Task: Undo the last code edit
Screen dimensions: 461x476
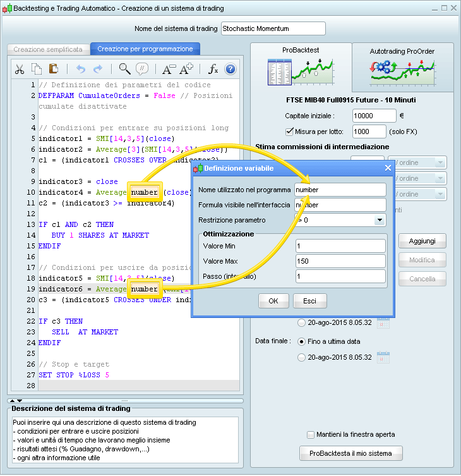Action: (x=80, y=69)
